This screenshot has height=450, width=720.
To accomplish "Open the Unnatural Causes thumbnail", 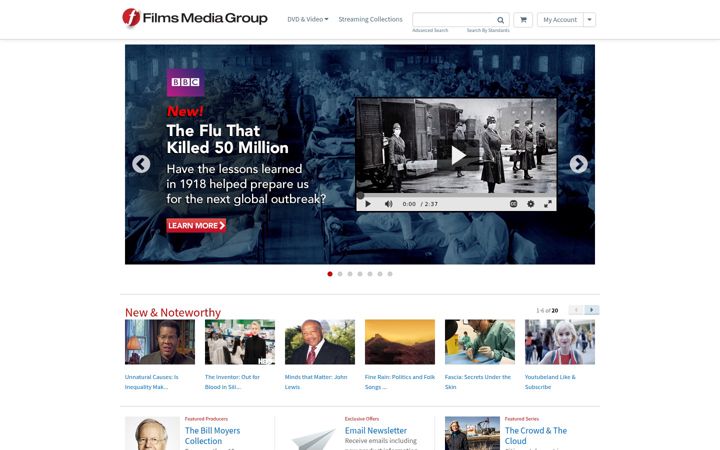I will pyautogui.click(x=160, y=342).
